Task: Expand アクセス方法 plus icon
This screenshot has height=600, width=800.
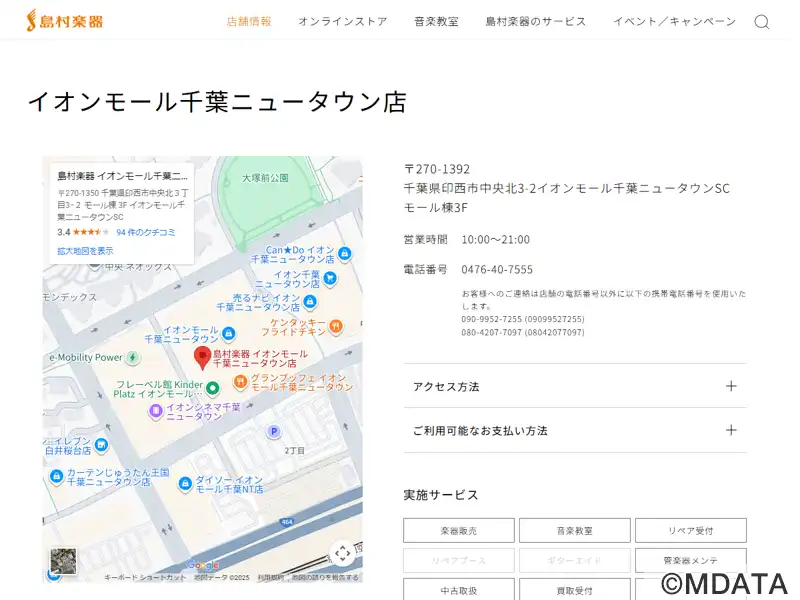Action: (x=731, y=386)
